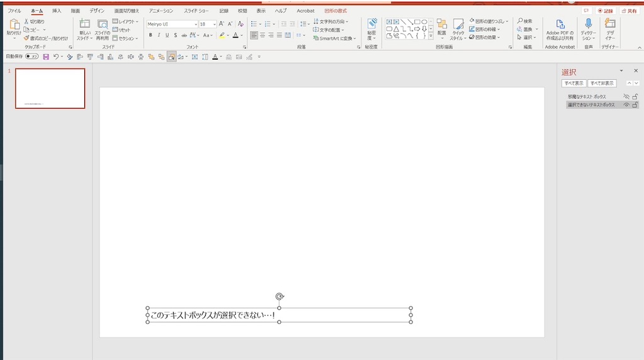This screenshot has width=644, height=360.
Task: Click the red font color A button
Action: pyautogui.click(x=235, y=35)
